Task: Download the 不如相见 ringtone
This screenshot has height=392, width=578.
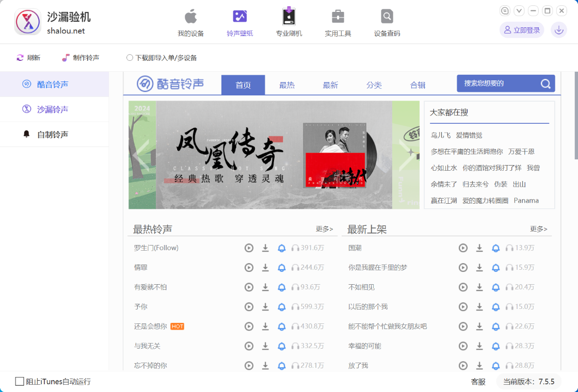Action: pos(479,287)
